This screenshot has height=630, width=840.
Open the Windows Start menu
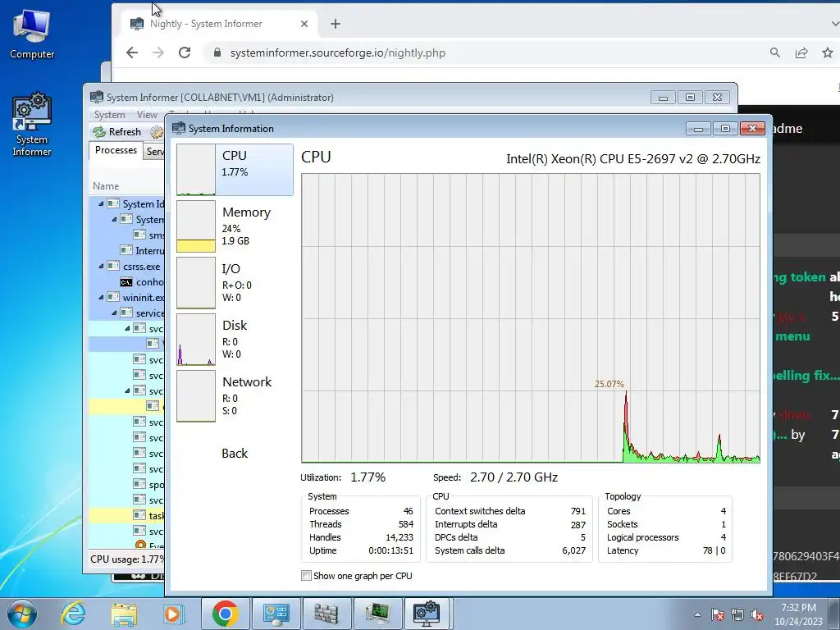[21, 614]
